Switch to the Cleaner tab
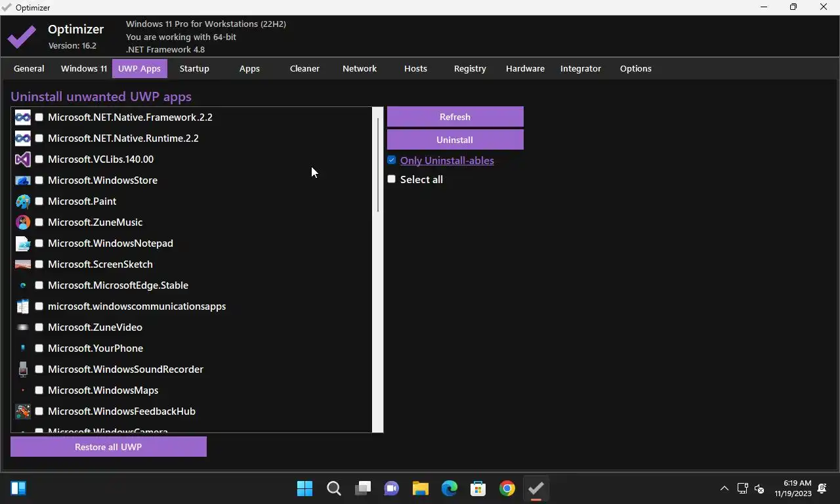The width and height of the screenshot is (840, 504). [x=304, y=68]
